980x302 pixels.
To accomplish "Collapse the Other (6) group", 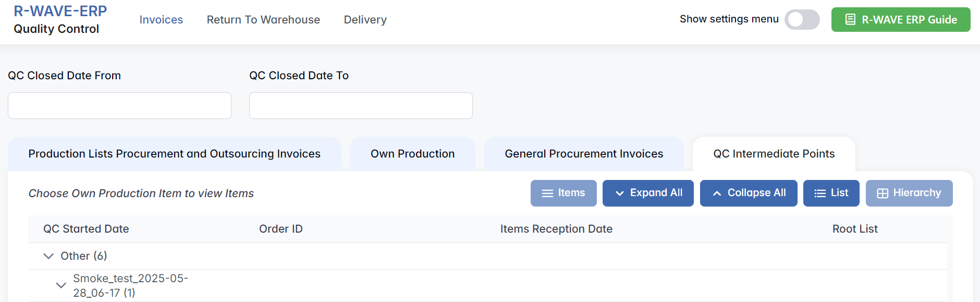I will [48, 256].
